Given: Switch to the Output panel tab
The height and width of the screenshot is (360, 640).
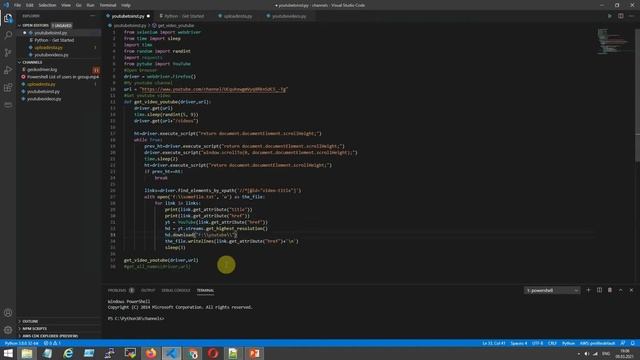Looking at the screenshot, I should (x=148, y=290).
